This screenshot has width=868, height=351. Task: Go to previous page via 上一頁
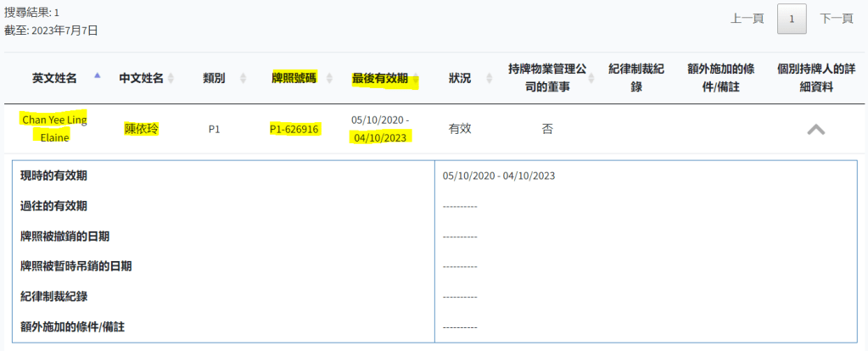click(748, 19)
